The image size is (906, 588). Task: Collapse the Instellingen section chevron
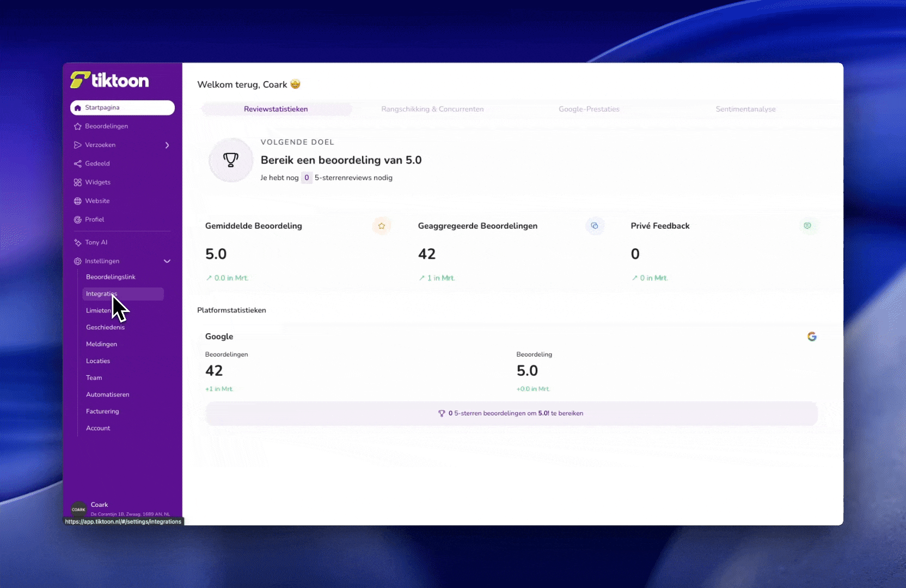tap(167, 261)
